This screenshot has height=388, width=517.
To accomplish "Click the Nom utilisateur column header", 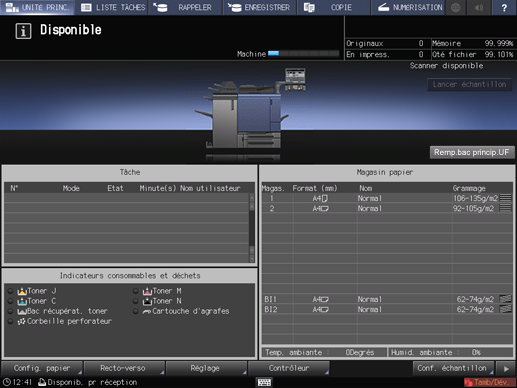I will click(210, 188).
